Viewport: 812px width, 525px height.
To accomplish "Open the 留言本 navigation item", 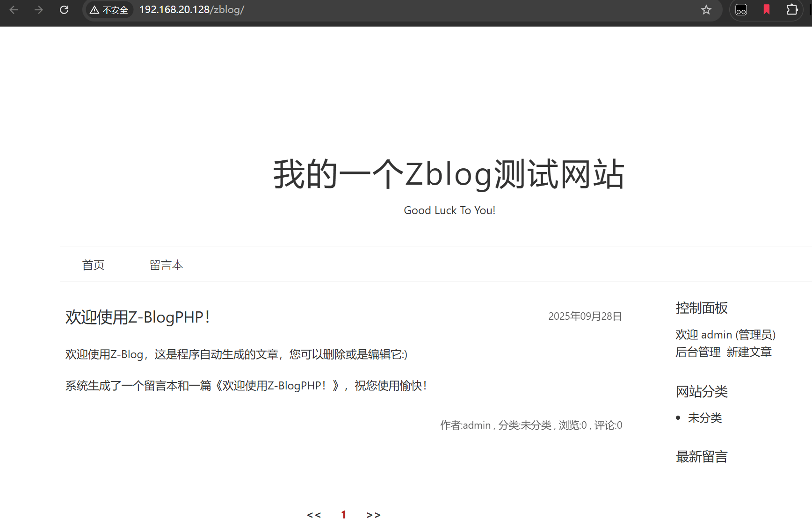I will click(167, 265).
